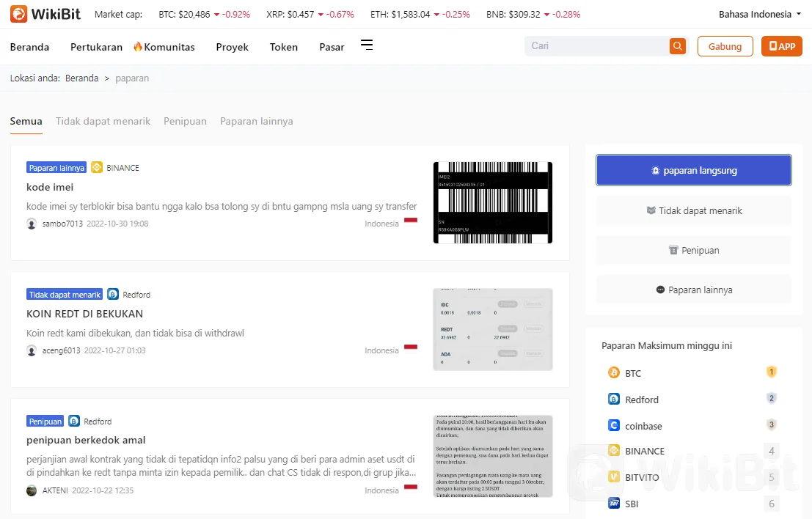
Task: Click 'coinbase' name in weekly ranking
Action: point(643,426)
